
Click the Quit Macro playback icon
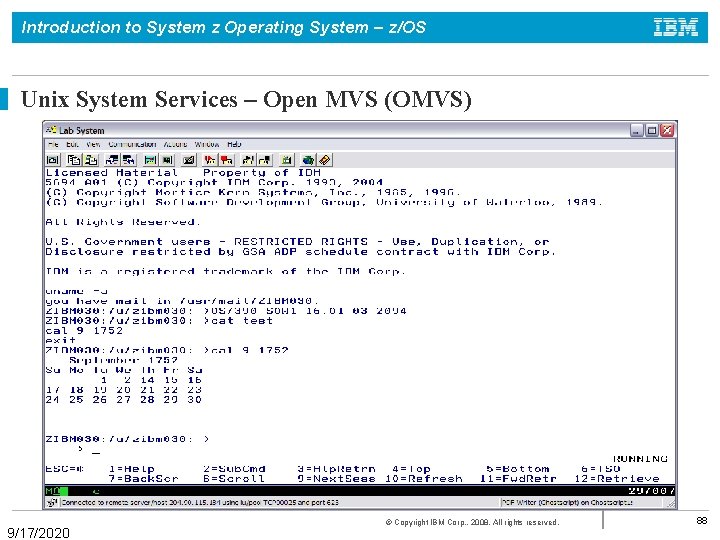coord(265,160)
